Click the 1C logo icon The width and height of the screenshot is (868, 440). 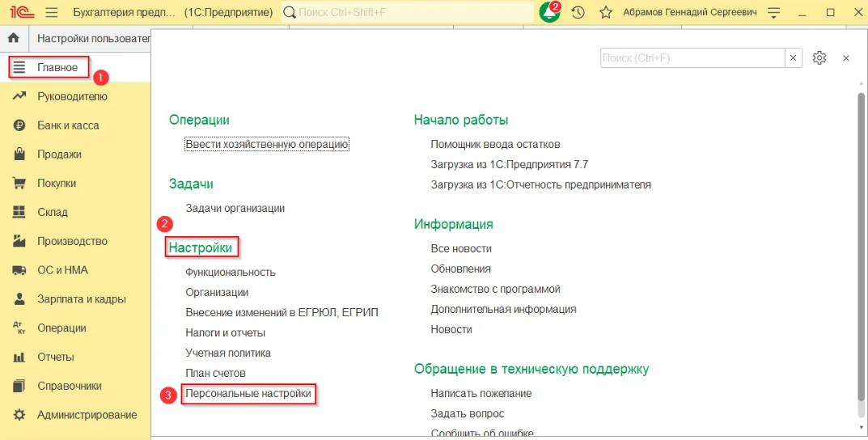pos(21,13)
